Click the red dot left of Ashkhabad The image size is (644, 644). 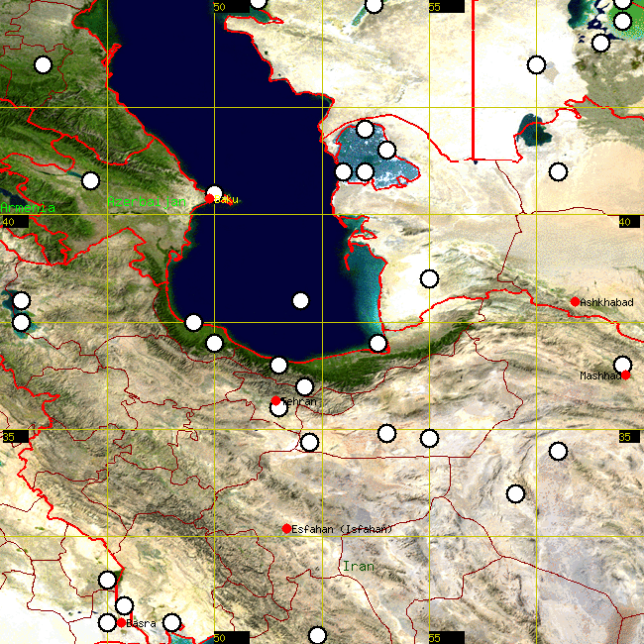[575, 302]
